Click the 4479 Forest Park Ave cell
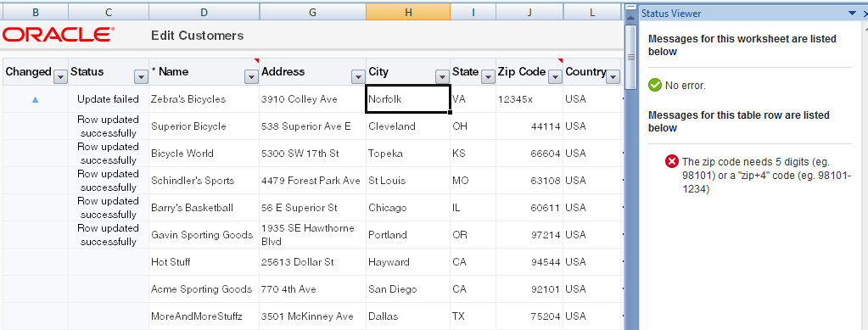This screenshot has height=330, width=868. 312,181
